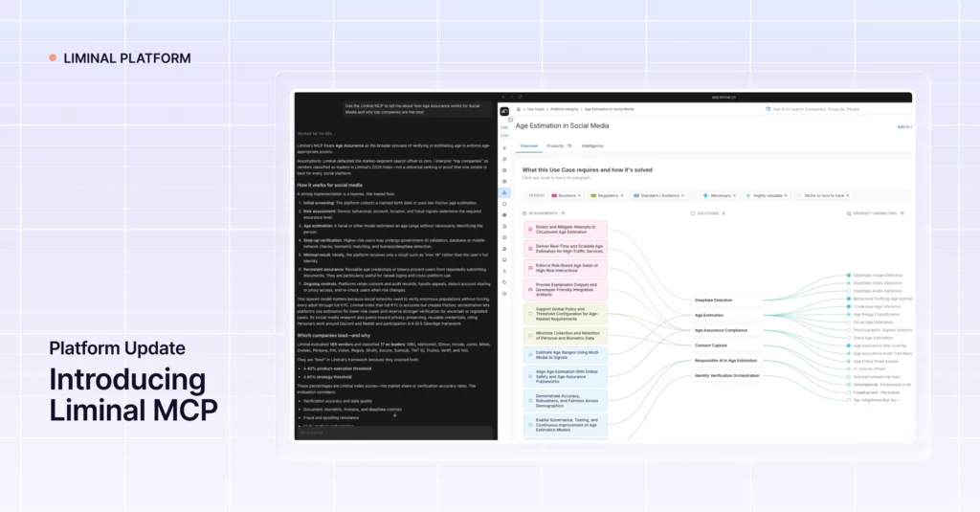Switch to the Overview tab
980x512 pixels.
[x=528, y=145]
